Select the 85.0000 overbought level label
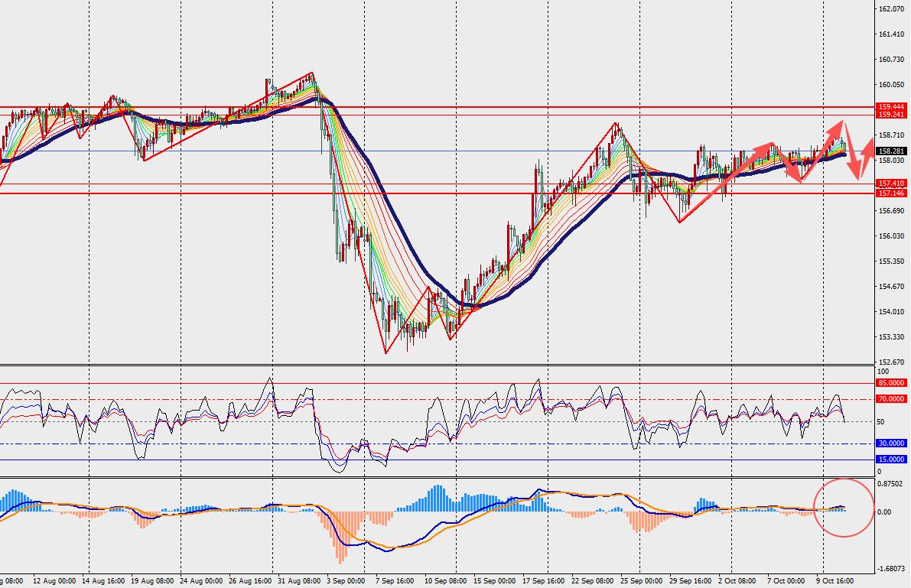The height and width of the screenshot is (588, 911). [890, 383]
